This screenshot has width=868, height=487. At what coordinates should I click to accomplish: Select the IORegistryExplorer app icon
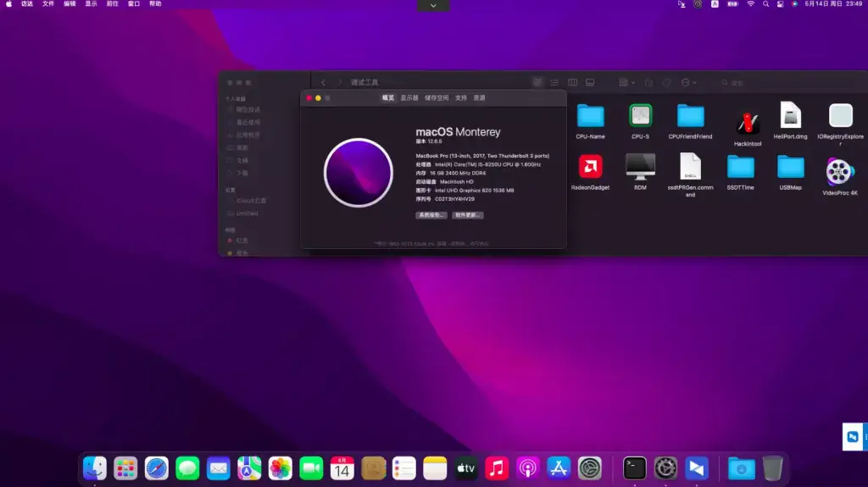tap(840, 116)
